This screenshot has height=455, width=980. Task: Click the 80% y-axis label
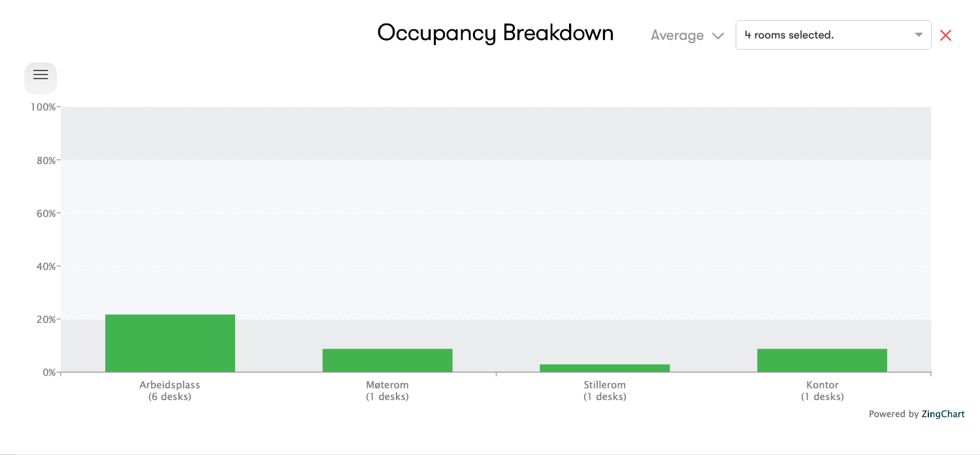click(46, 160)
